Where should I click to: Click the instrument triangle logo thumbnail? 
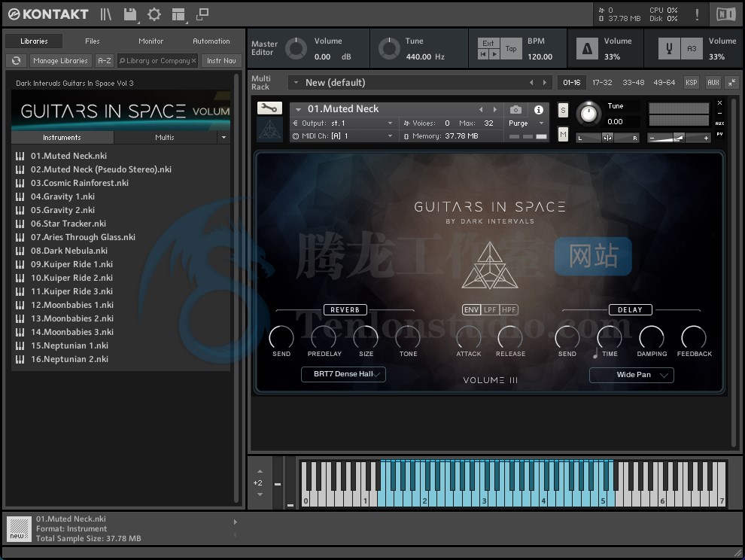pos(269,129)
